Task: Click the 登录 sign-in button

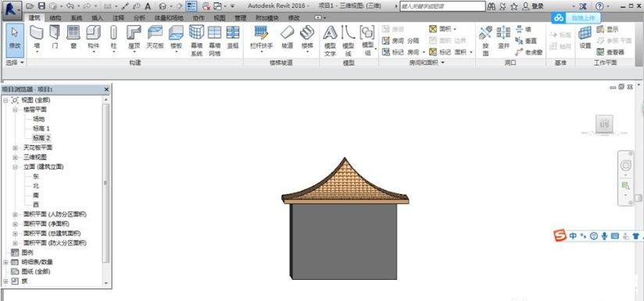Action: (x=533, y=6)
